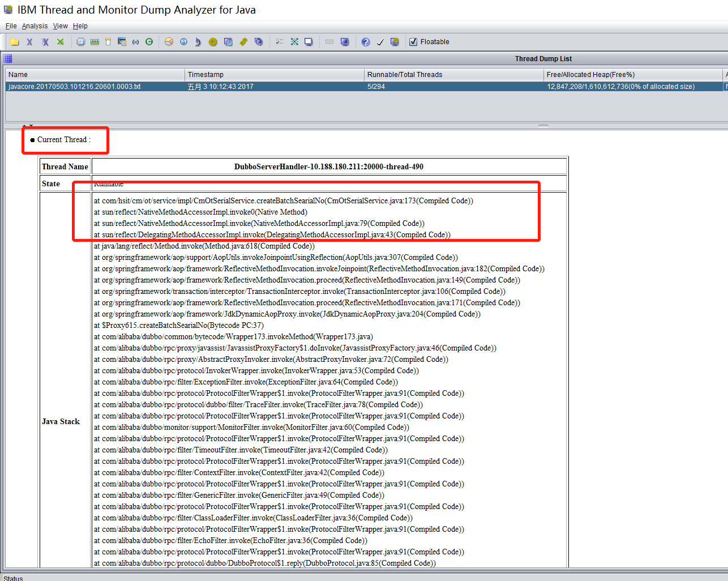Click the MonitorFilter.invoke stack line

pos(251,427)
